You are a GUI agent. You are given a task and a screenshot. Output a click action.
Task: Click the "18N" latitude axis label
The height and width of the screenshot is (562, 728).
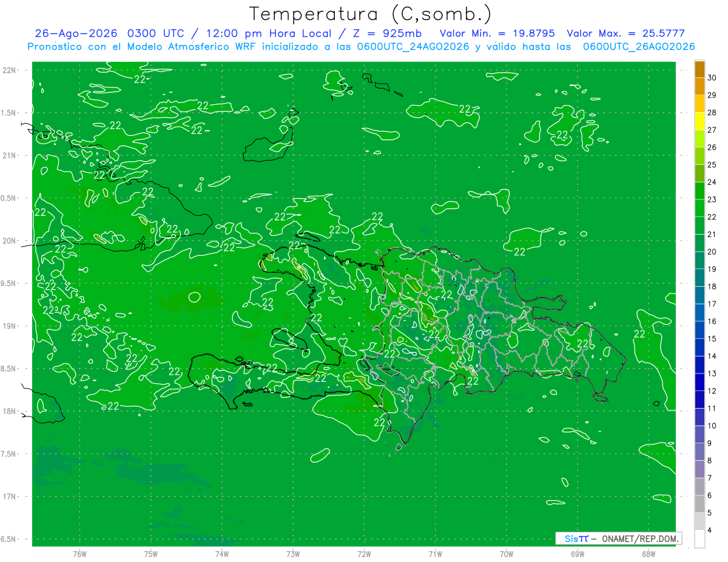[x=10, y=412]
